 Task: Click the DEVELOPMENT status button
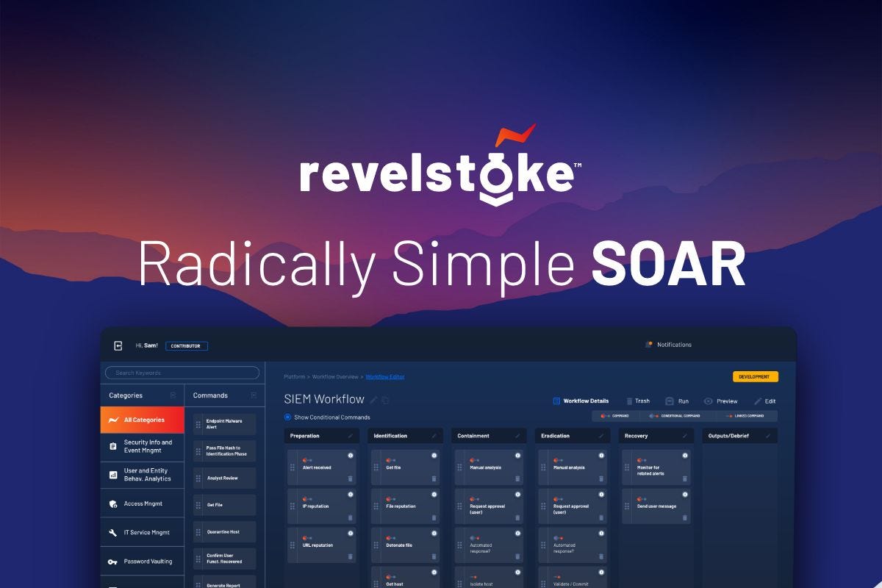(x=756, y=377)
